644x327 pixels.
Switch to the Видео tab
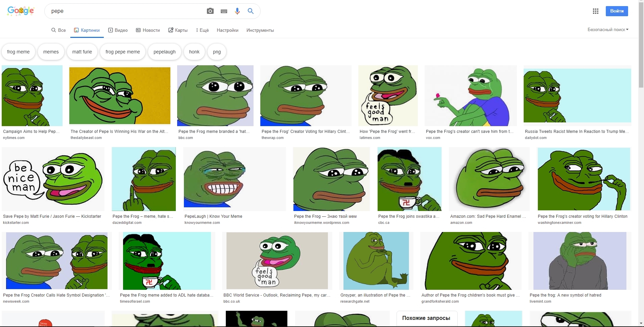(x=118, y=30)
